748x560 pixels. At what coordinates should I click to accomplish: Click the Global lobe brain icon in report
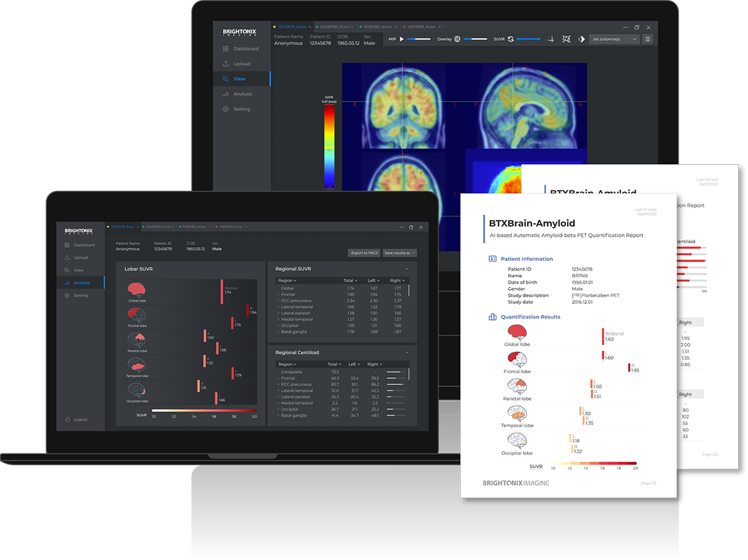coord(517,333)
